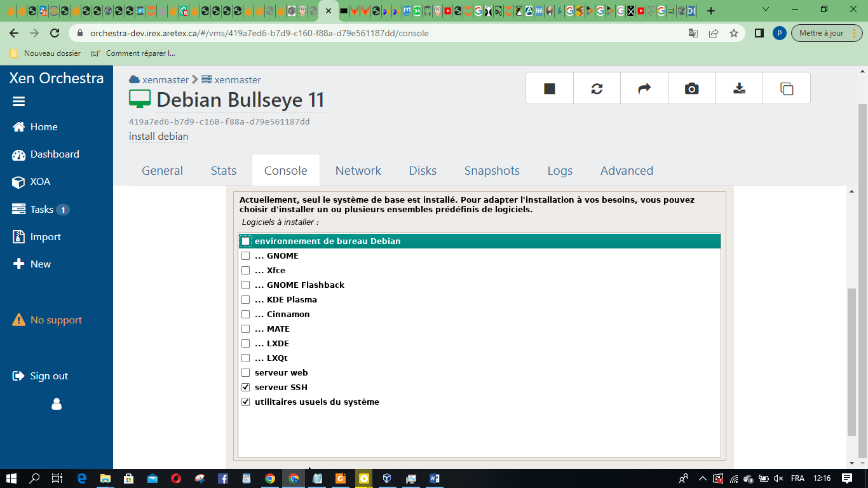Stop the VM with the square icon
The width and height of the screenshot is (868, 488).
550,88
